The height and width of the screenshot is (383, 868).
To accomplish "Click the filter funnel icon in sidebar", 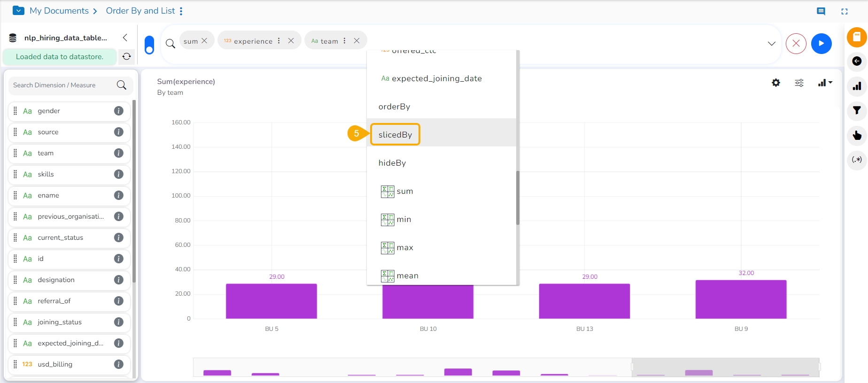I will [x=857, y=110].
